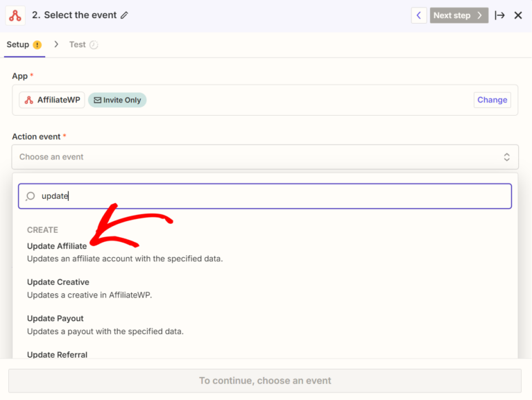Go to the previous step arrow

[x=419, y=15]
